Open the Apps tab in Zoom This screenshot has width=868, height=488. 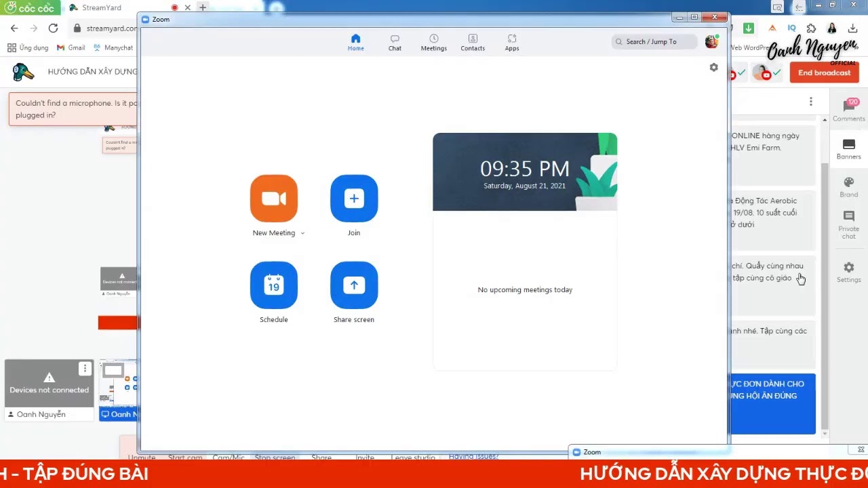[512, 43]
